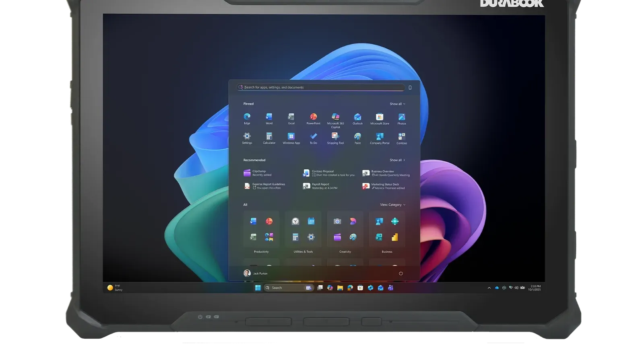This screenshot has height=362, width=644.
Task: Open Payroll Report recommended file
Action: pyautogui.click(x=320, y=186)
